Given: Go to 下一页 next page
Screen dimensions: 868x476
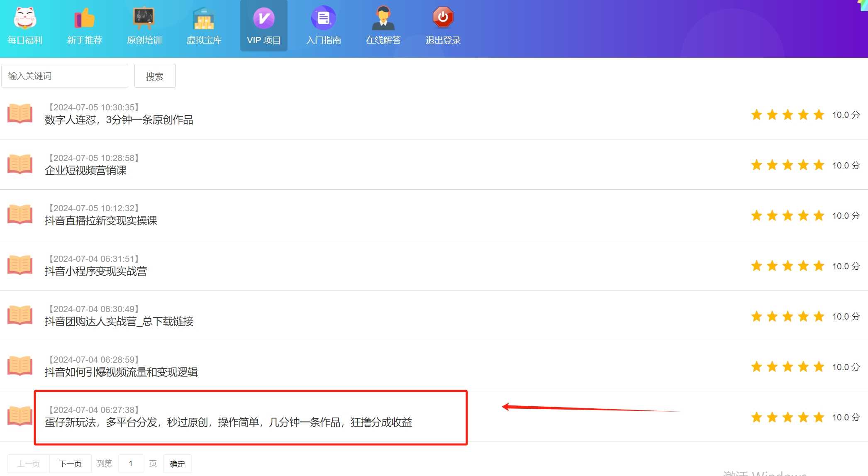Looking at the screenshot, I should pyautogui.click(x=70, y=464).
